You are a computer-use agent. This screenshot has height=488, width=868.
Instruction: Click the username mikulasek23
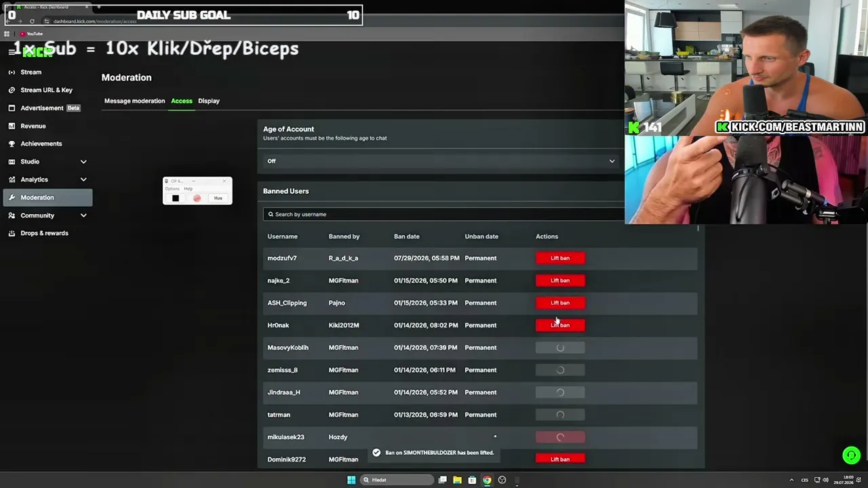click(285, 437)
